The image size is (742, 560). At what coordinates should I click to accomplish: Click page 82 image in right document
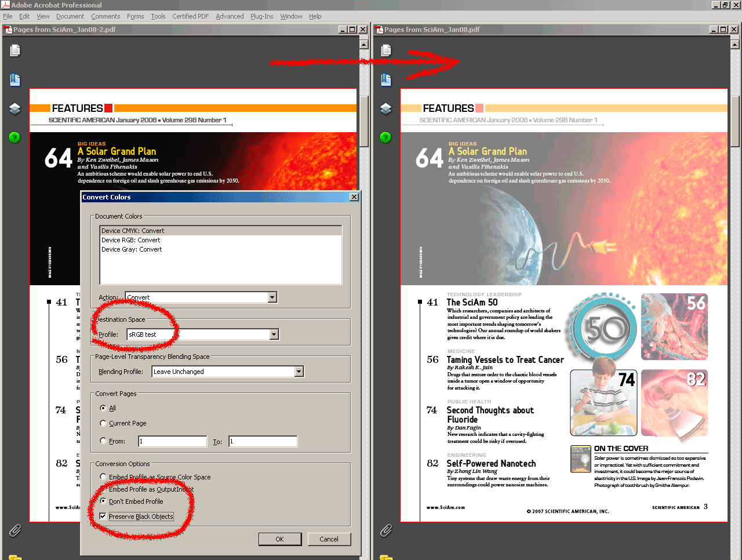click(674, 402)
